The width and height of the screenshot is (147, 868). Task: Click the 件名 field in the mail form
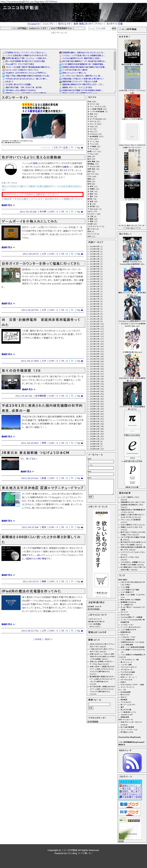[x=101, y=474]
